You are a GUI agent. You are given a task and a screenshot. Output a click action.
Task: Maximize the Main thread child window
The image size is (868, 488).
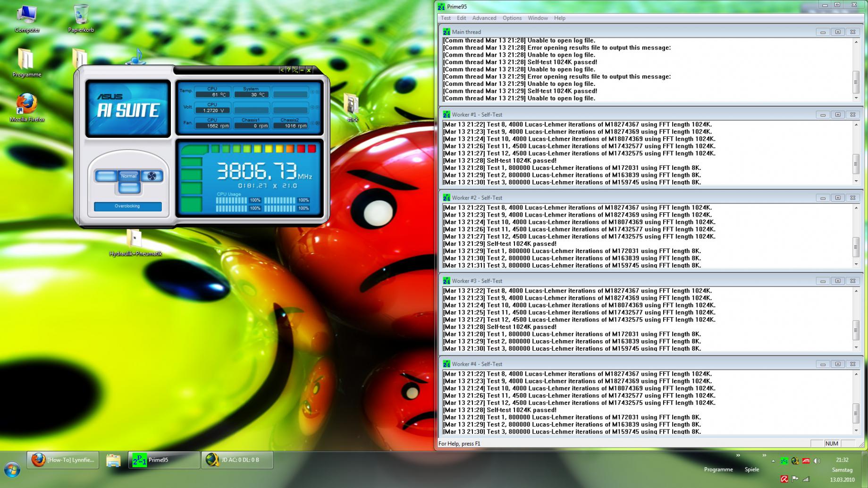838,32
